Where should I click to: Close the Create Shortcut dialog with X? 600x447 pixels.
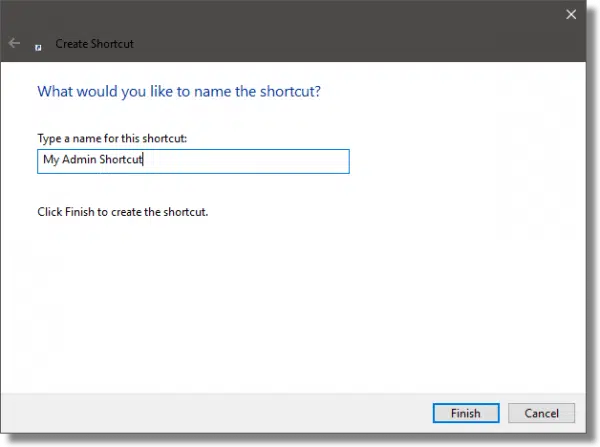pos(571,14)
